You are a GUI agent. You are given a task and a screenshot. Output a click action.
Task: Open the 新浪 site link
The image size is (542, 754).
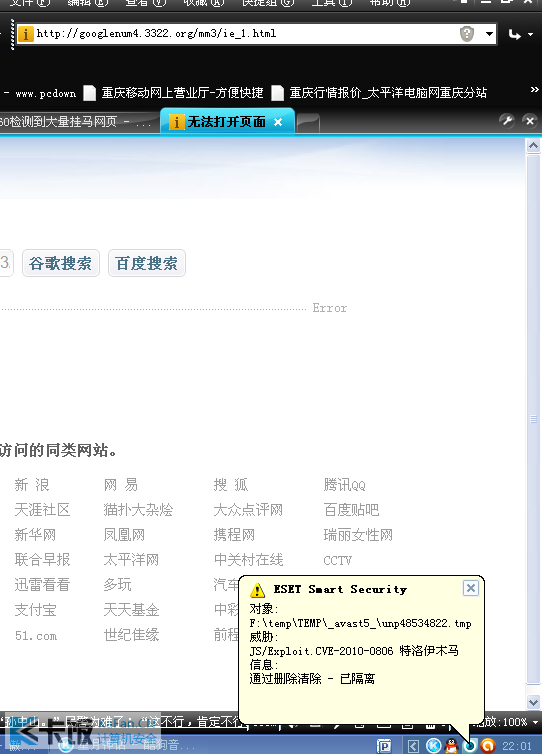(x=32, y=485)
